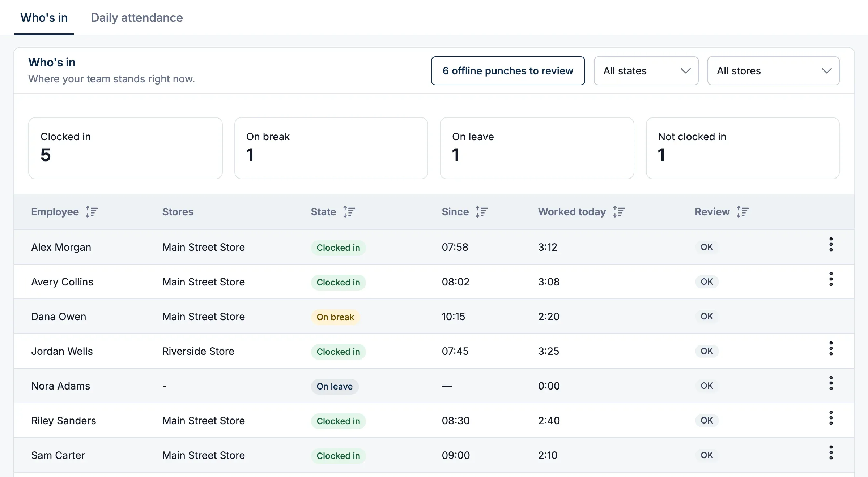Select employee name Jordan Wells
Image resolution: width=868 pixels, height=477 pixels.
(x=62, y=351)
